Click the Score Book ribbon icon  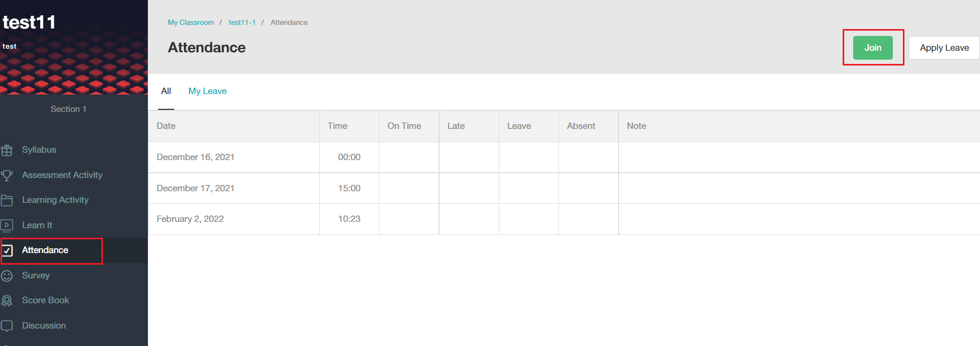pos(7,301)
